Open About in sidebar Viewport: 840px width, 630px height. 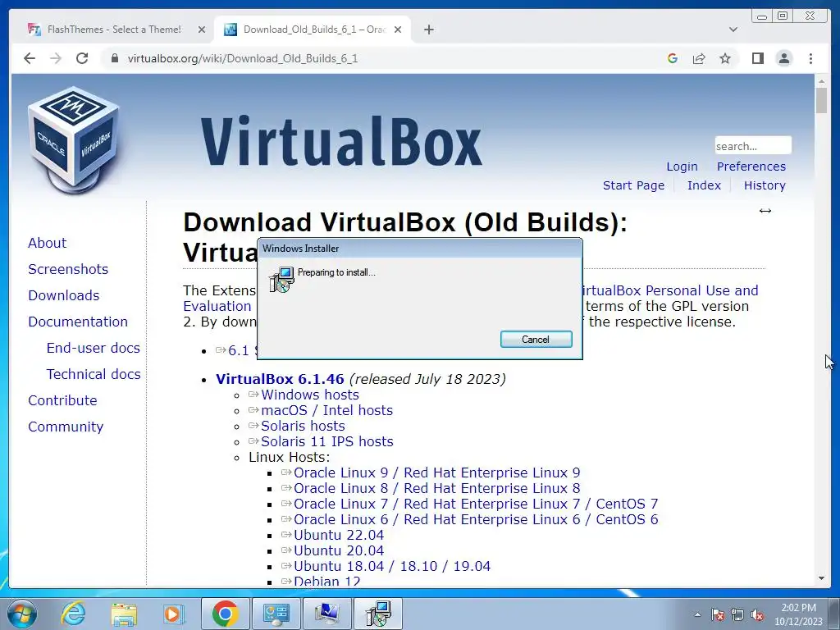point(47,243)
